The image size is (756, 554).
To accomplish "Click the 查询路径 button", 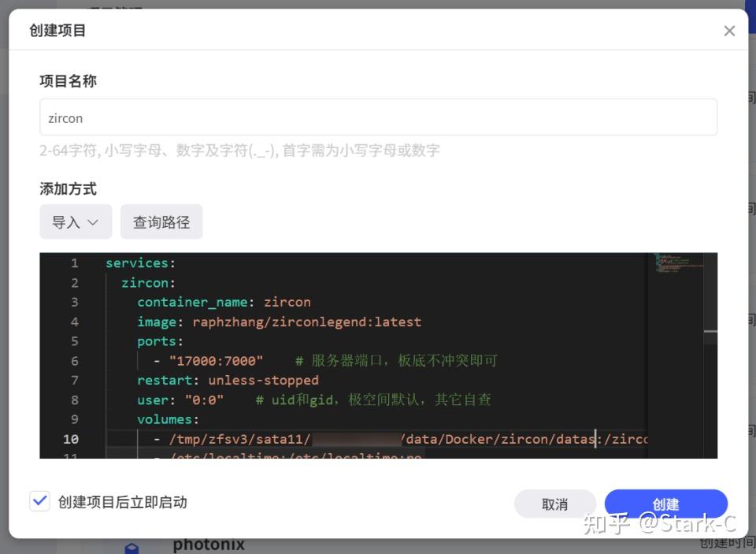I will point(161,222).
